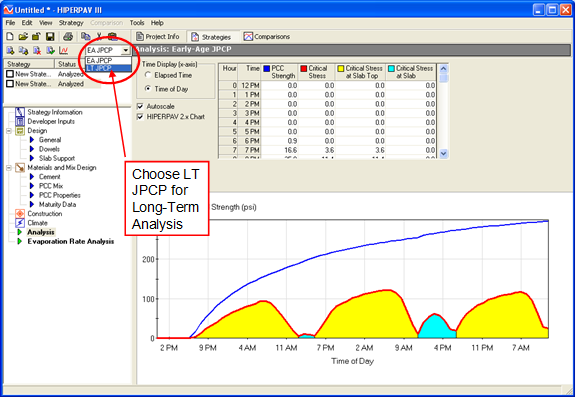Viewport: 576px width, 398px height.
Task: Collapse the Materials and Mix Design node
Action: click(9, 168)
